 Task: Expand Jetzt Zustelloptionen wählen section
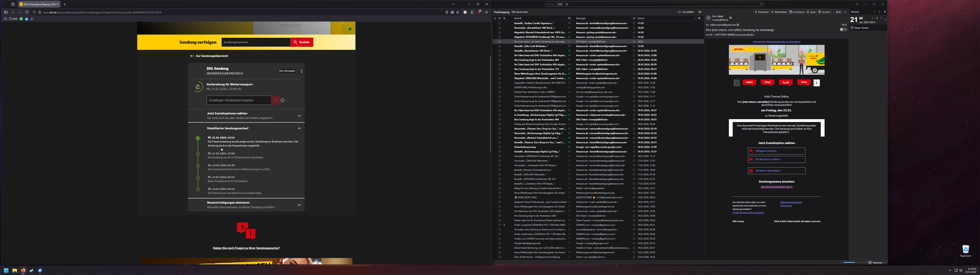[299, 116]
